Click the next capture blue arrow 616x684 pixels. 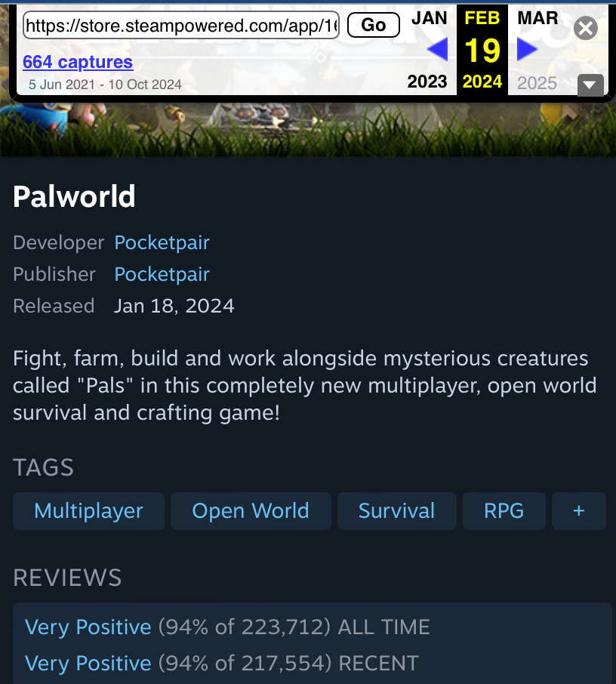(x=527, y=49)
